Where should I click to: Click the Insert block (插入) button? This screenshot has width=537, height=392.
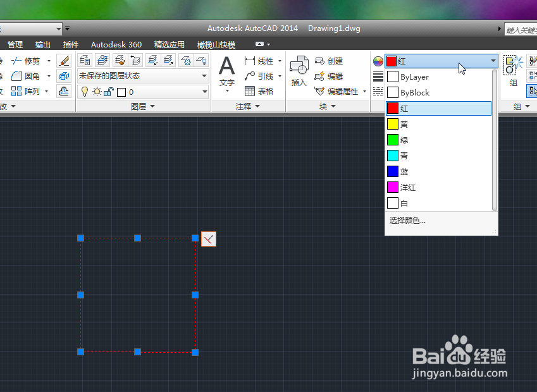299,71
